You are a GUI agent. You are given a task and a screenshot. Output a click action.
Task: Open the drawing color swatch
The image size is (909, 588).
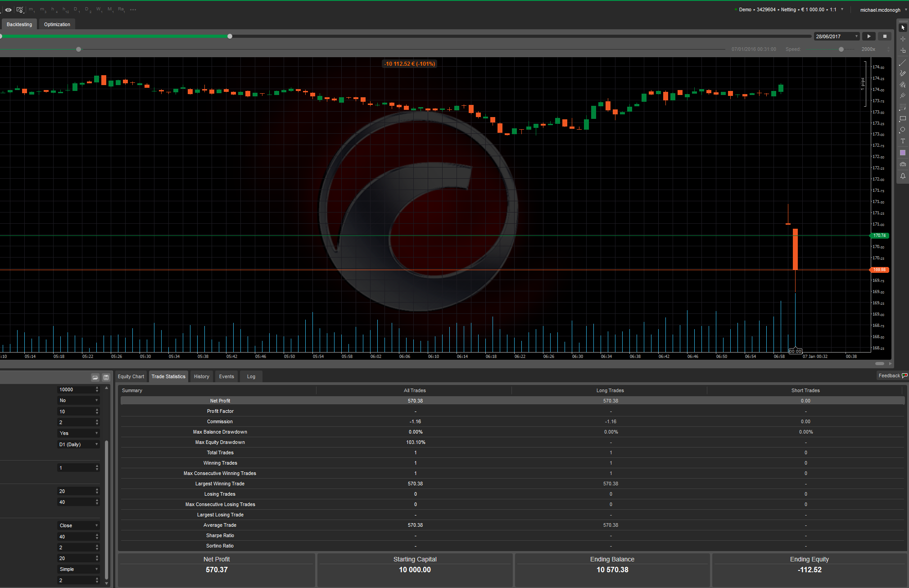click(x=903, y=153)
